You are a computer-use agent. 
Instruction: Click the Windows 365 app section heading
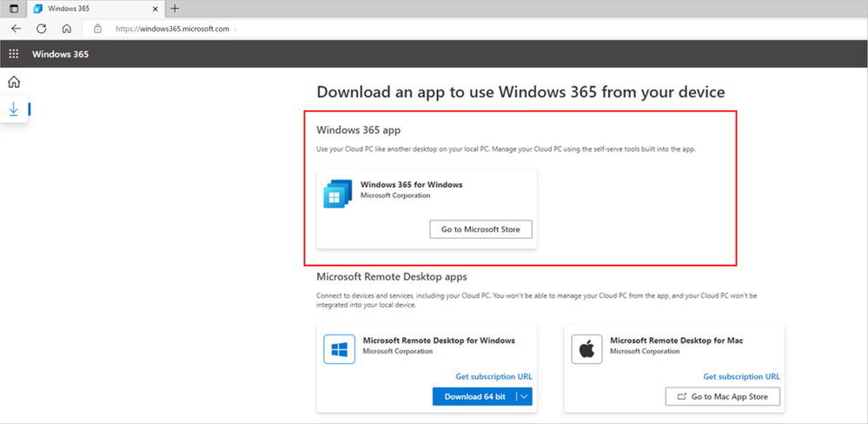358,130
